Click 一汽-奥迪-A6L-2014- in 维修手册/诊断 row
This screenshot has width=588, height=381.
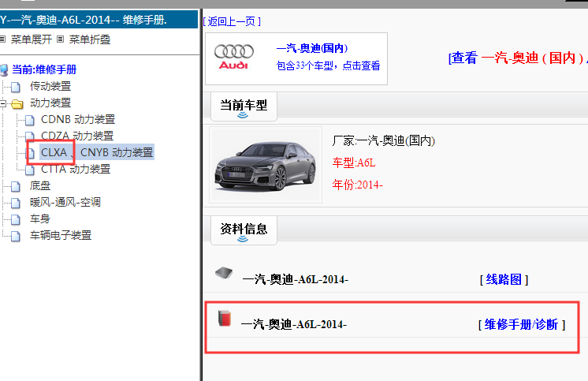pos(294,324)
